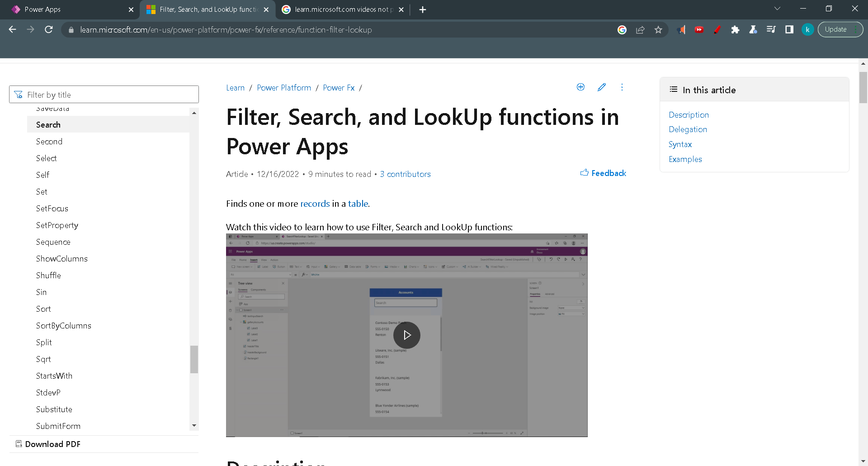Image resolution: width=868 pixels, height=466 pixels.
Task: Open Google icon in address bar
Action: (x=622, y=30)
